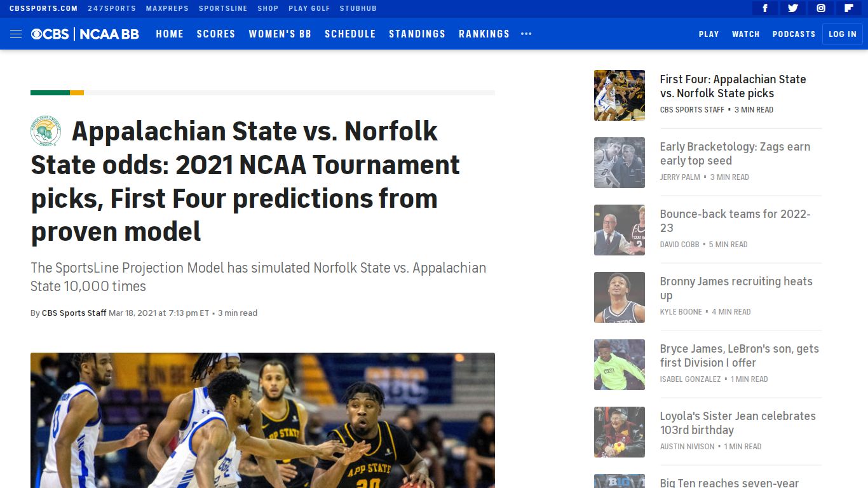868x488 pixels.
Task: Read Bronny James recruiting heats up headline
Action: 736,288
